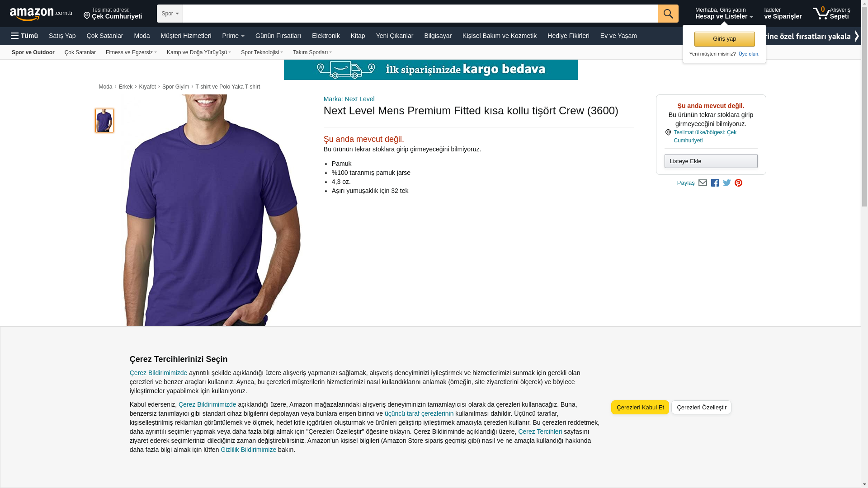
Task: Open the Amazon.com.tr home logo
Action: click(x=41, y=14)
